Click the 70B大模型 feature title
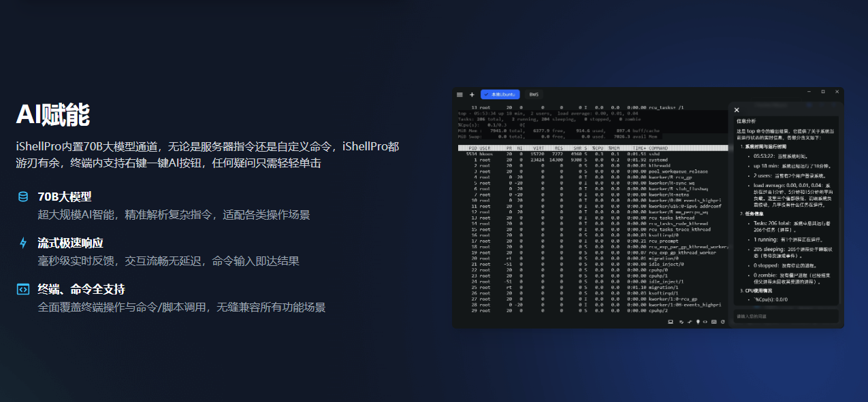 [x=65, y=197]
